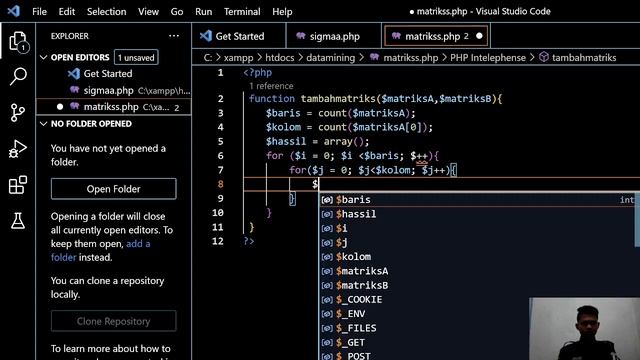Open the Terminal menu
640x360 pixels.
(242, 11)
